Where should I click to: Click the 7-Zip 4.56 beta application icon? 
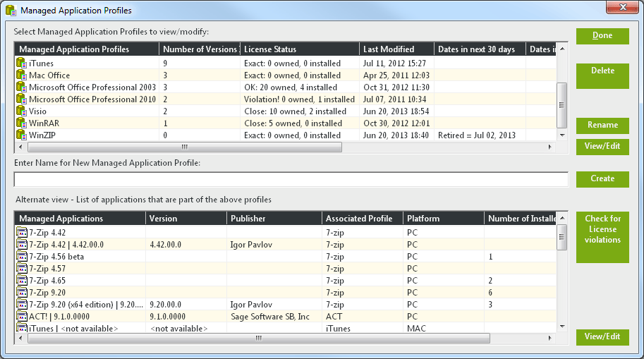[x=22, y=256]
